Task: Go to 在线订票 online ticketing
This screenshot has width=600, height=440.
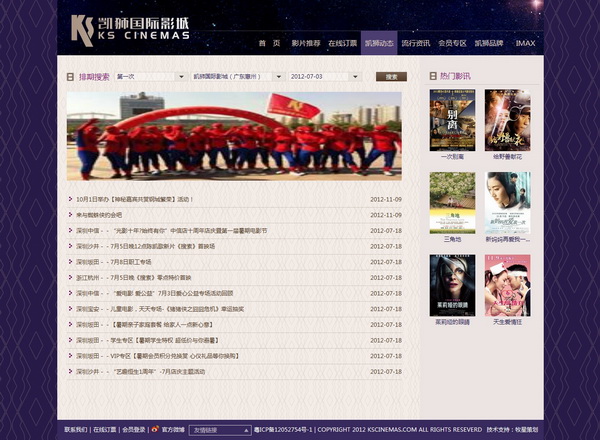Action: click(342, 43)
